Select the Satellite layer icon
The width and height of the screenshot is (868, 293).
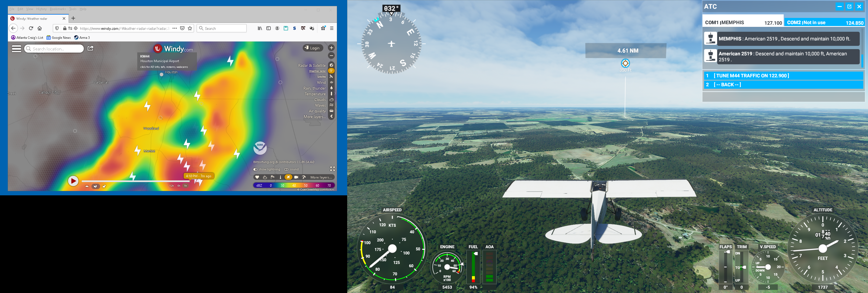pyautogui.click(x=331, y=77)
